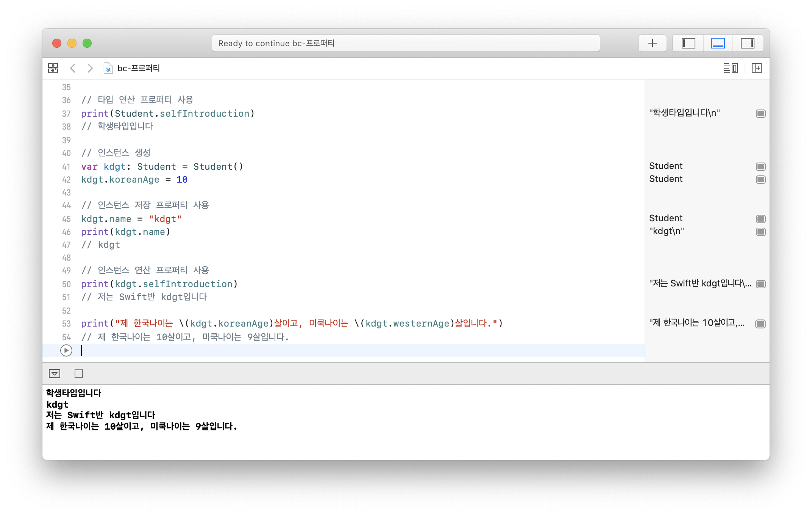Screen dimensions: 812x516
Task: Show result for line 41 Student
Action: (x=760, y=167)
